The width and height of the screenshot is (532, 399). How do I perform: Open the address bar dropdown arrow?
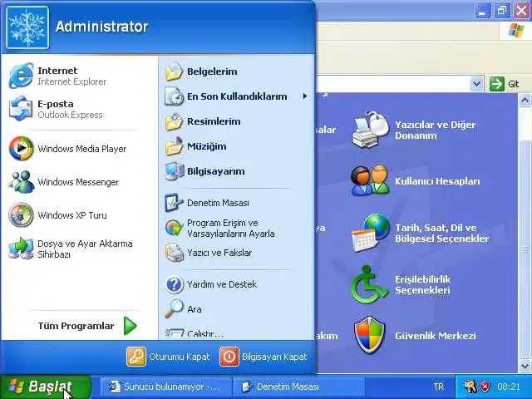pos(476,83)
